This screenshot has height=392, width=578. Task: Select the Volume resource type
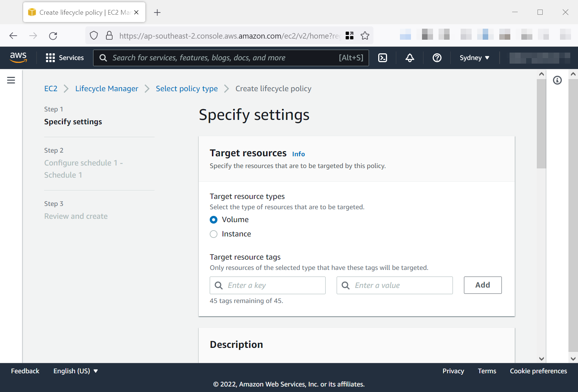(x=213, y=220)
